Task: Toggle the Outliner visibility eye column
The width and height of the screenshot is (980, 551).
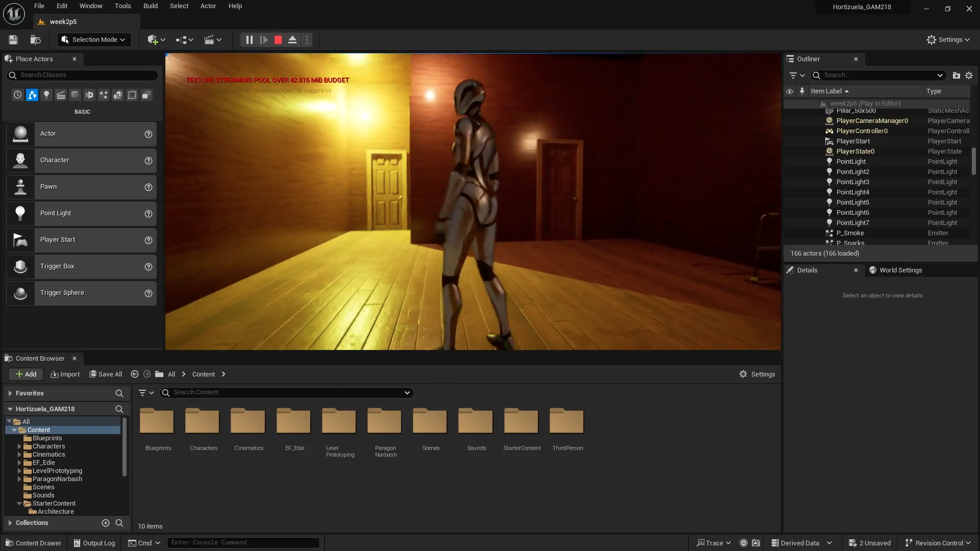Action: [x=790, y=92]
